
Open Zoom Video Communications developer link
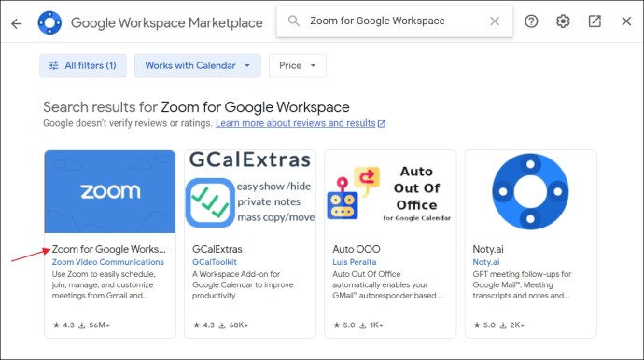[107, 262]
